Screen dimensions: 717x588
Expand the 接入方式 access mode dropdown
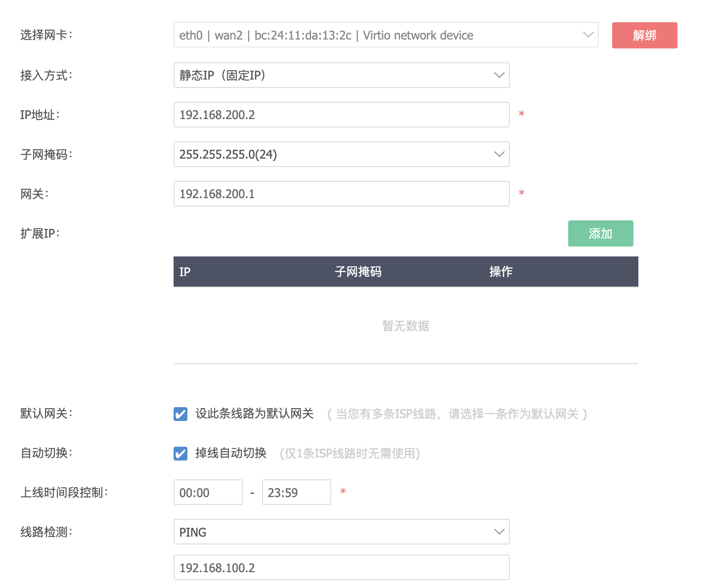click(341, 75)
